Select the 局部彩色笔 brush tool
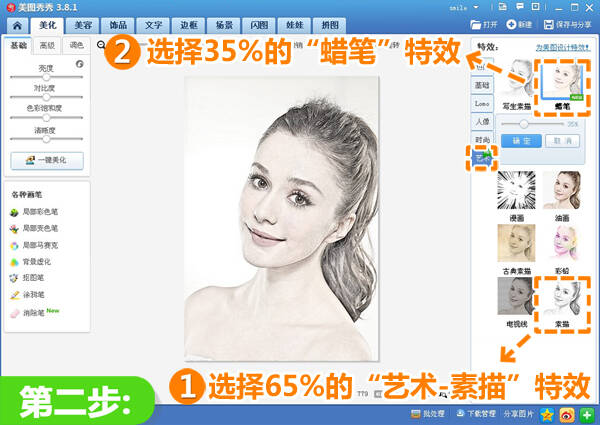The width and height of the screenshot is (600, 425). (x=34, y=212)
